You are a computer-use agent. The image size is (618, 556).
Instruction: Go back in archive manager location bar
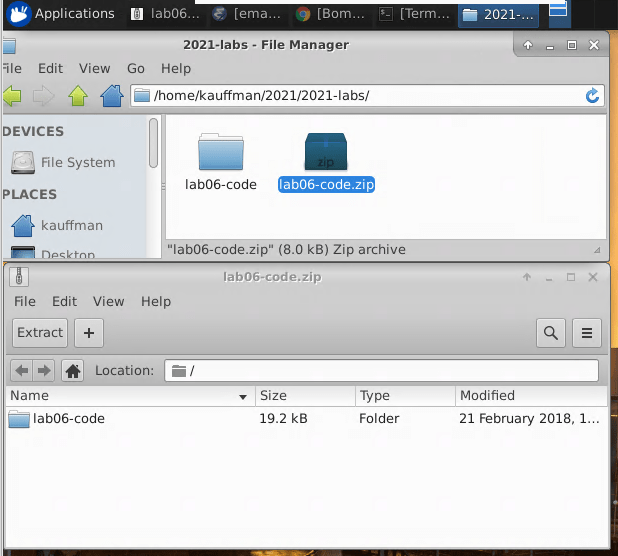21,371
